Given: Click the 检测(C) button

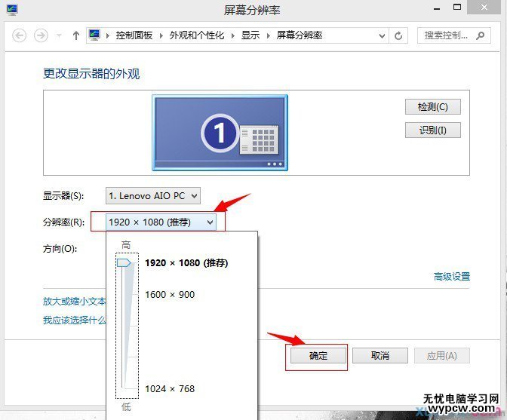Looking at the screenshot, I should [432, 107].
